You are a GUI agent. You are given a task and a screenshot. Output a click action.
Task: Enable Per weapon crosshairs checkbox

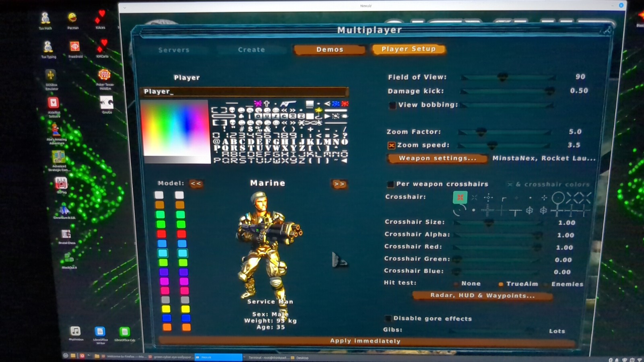pyautogui.click(x=390, y=184)
